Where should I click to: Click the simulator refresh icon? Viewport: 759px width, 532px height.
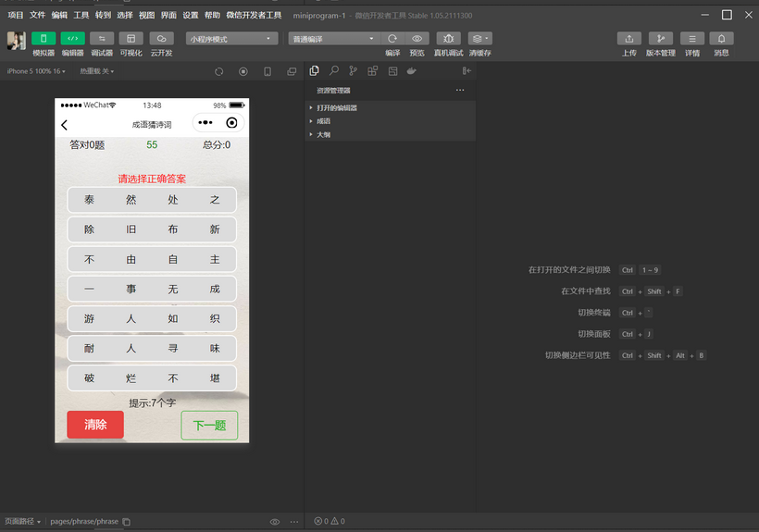(x=218, y=71)
